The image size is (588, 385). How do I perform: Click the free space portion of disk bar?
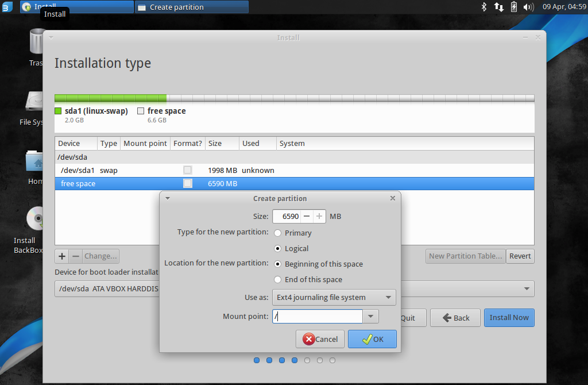(350, 98)
